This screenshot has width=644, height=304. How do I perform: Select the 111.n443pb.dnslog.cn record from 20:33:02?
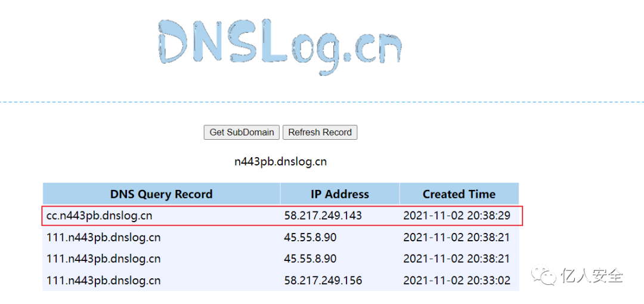(103, 281)
